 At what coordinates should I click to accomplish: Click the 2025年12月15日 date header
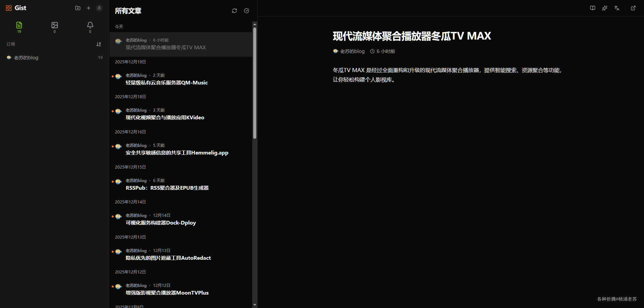point(130,167)
